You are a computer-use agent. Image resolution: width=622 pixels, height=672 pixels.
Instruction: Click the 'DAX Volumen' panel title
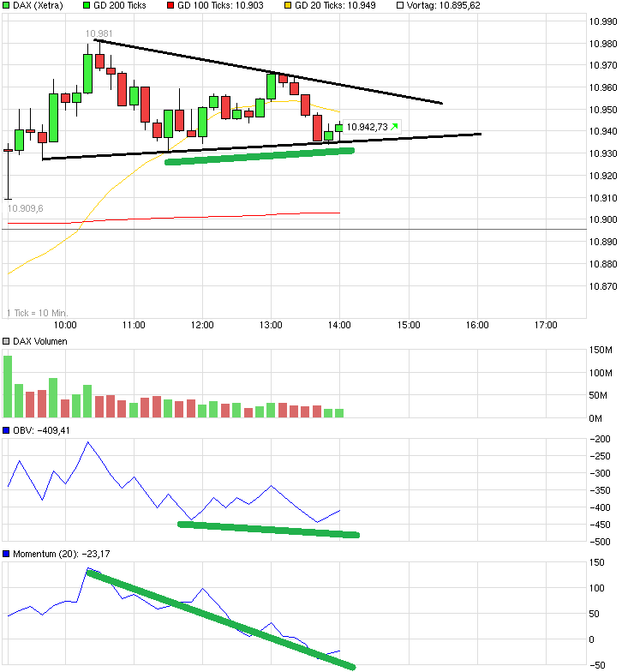click(x=39, y=341)
